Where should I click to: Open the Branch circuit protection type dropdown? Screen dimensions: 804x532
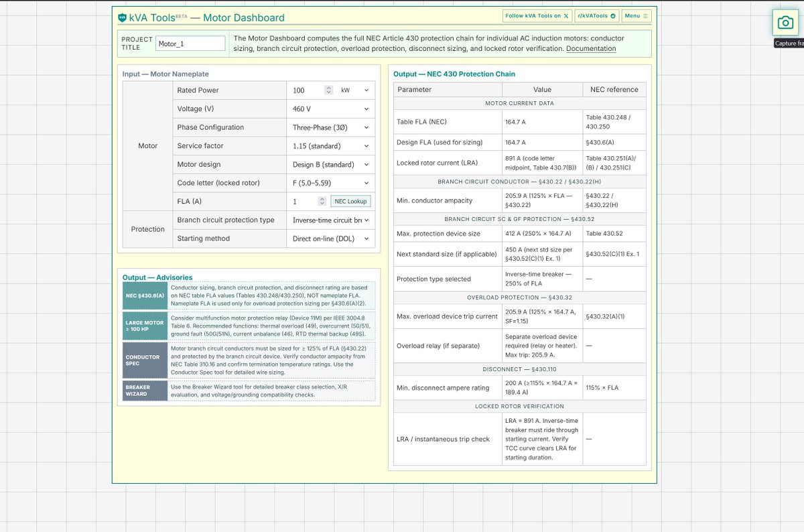click(x=330, y=220)
